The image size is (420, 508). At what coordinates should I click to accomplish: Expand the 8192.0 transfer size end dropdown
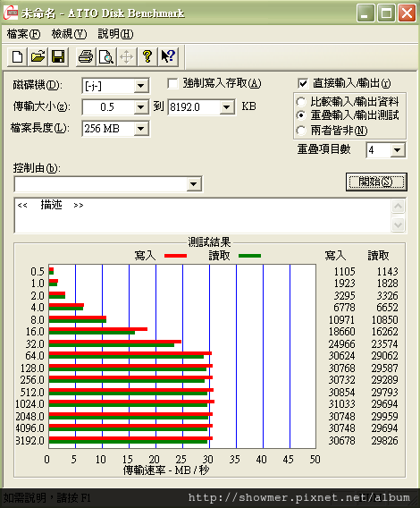point(226,107)
